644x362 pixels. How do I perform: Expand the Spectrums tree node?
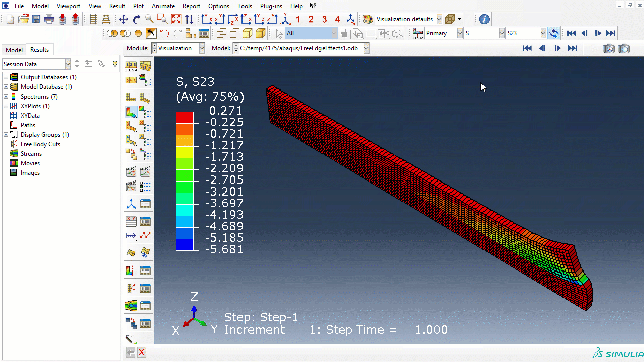(6, 97)
